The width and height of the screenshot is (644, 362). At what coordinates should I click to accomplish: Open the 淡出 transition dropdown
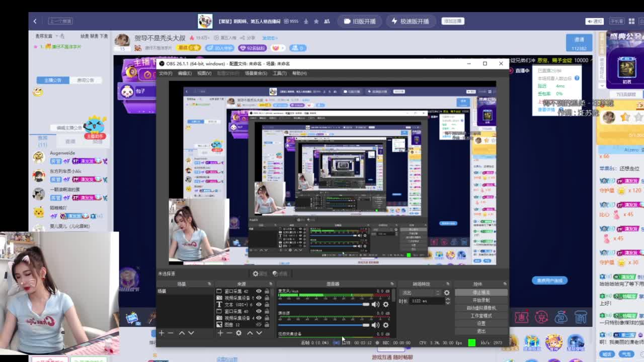pos(421,293)
